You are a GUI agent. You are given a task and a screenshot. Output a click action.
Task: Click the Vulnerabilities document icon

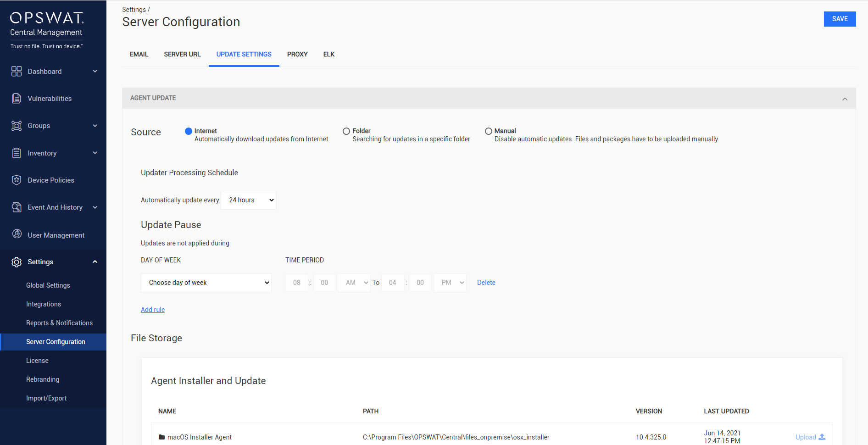[17, 98]
